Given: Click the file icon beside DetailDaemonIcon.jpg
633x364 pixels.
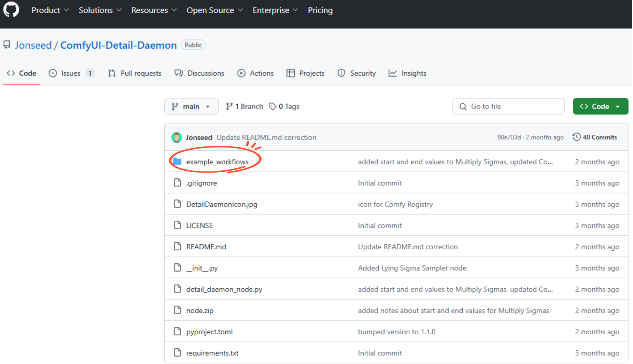Looking at the screenshot, I should point(177,204).
